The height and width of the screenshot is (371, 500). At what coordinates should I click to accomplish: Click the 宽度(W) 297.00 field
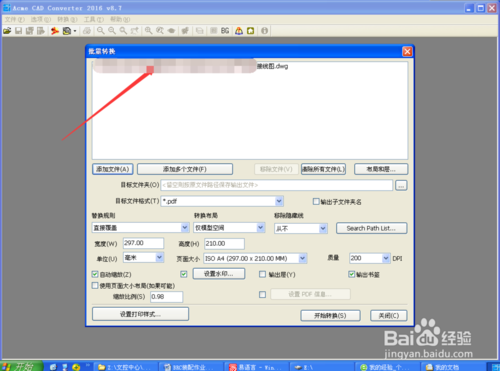[x=143, y=243]
